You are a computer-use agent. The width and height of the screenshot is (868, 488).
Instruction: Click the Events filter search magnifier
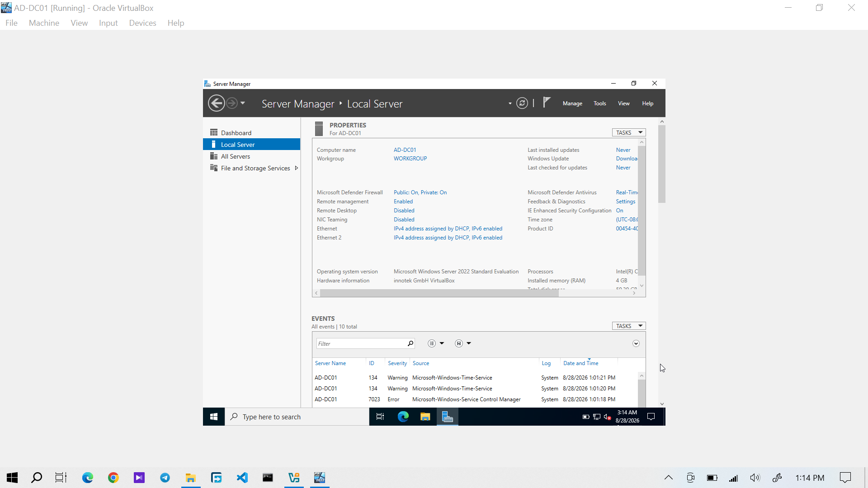tap(410, 343)
